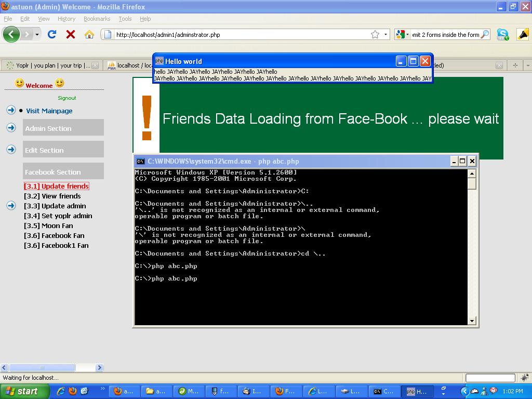Image resolution: width=532 pixels, height=399 pixels.
Task: Click the page icon in the address bar
Action: [108, 35]
